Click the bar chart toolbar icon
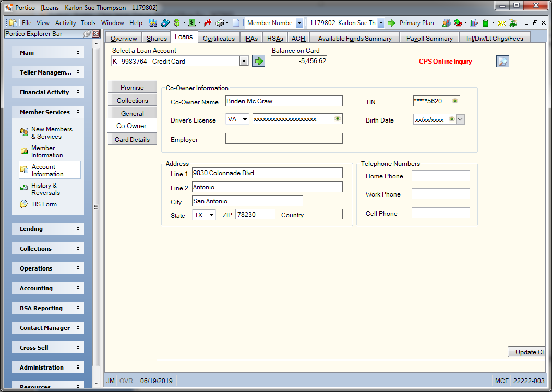The height and width of the screenshot is (392, 552). [474, 23]
